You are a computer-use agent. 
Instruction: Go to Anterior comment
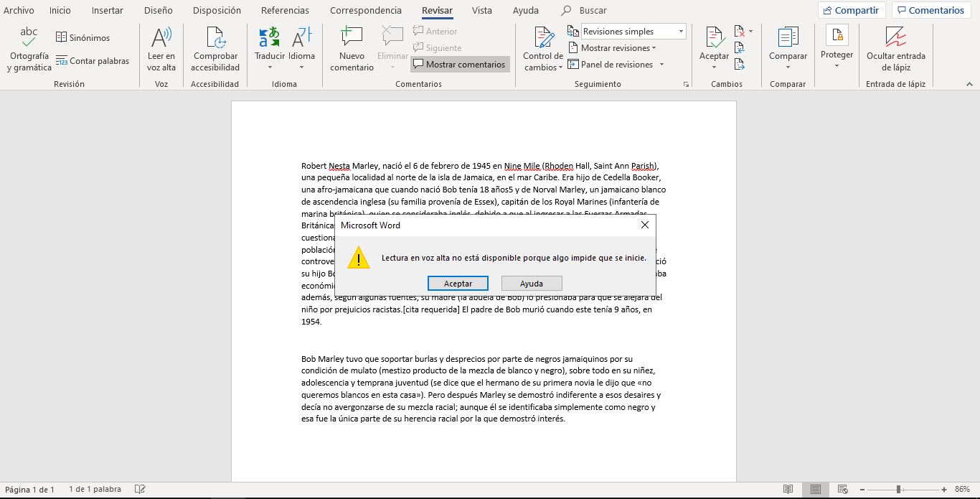pyautogui.click(x=435, y=31)
